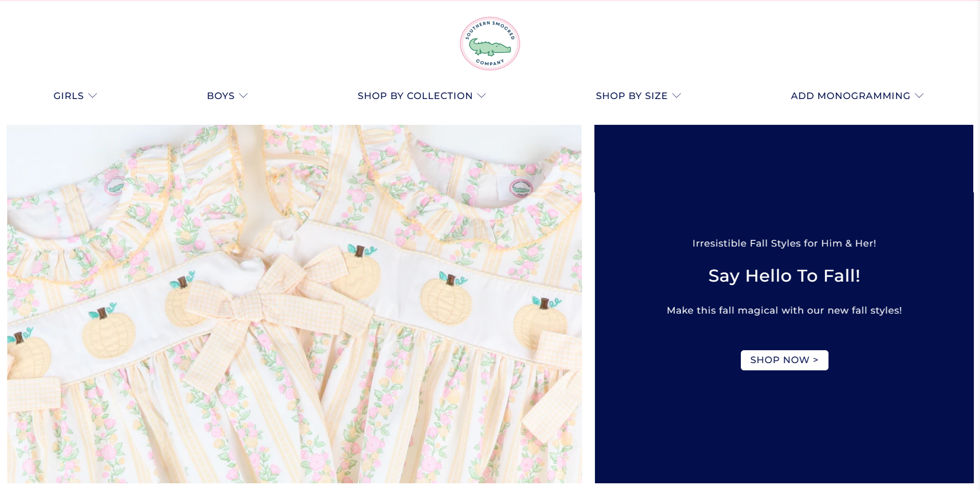Select SHOP BY COLLECTION menu text
The height and width of the screenshot is (490, 980).
click(x=415, y=96)
